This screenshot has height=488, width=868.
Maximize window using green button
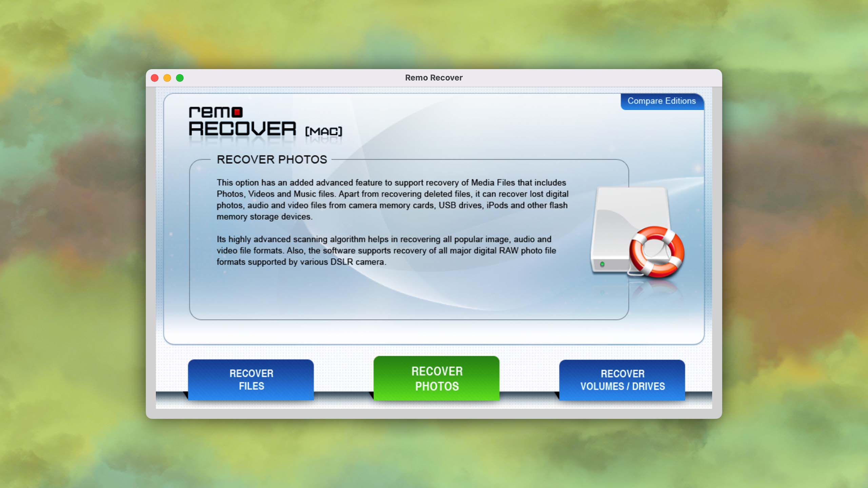[x=180, y=78]
